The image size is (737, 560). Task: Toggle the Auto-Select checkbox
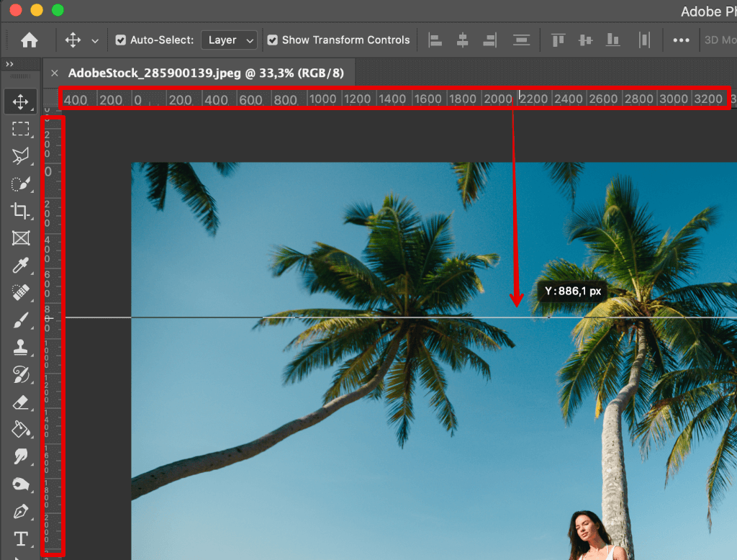click(121, 40)
